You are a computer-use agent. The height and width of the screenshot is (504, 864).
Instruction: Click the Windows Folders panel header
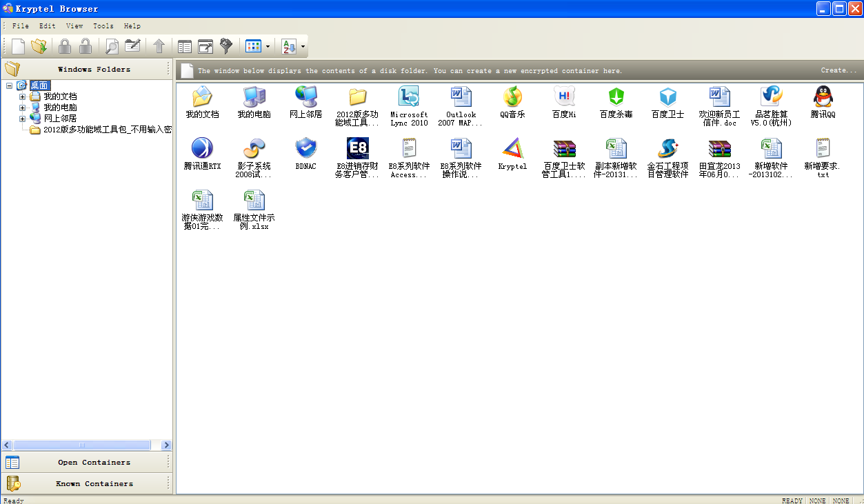coord(86,69)
